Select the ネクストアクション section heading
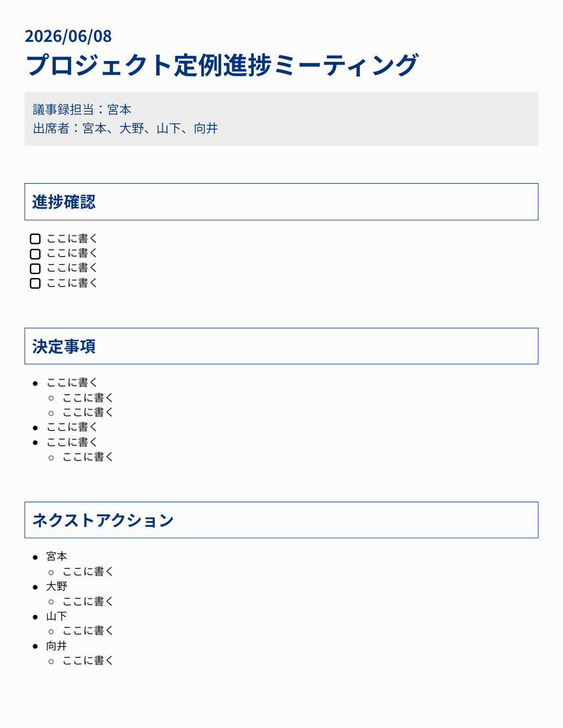The image size is (563, 728). pos(103,520)
